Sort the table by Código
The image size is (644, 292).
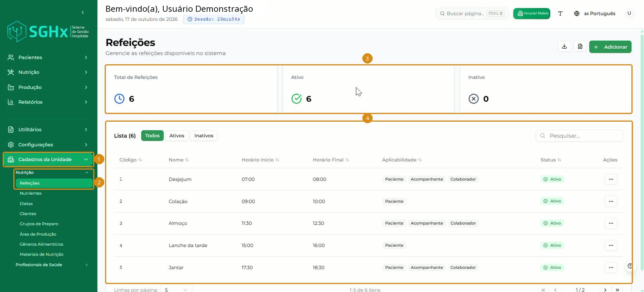click(x=131, y=160)
